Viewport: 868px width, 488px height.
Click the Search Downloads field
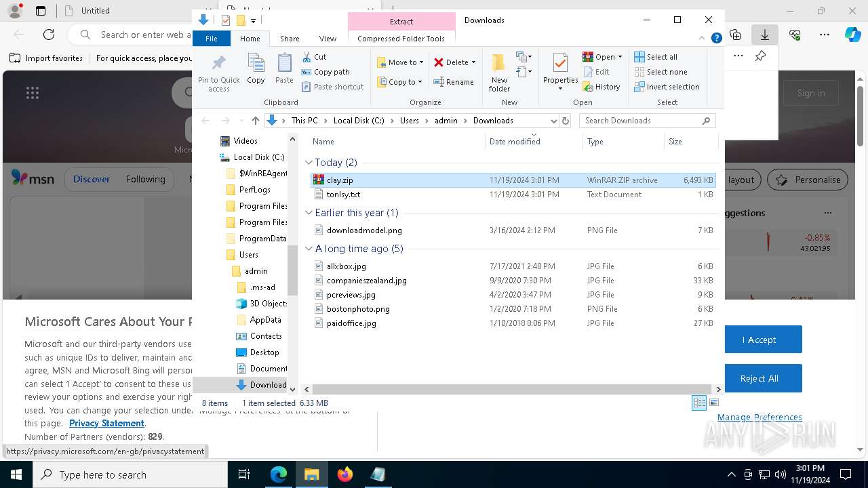[647, 121]
